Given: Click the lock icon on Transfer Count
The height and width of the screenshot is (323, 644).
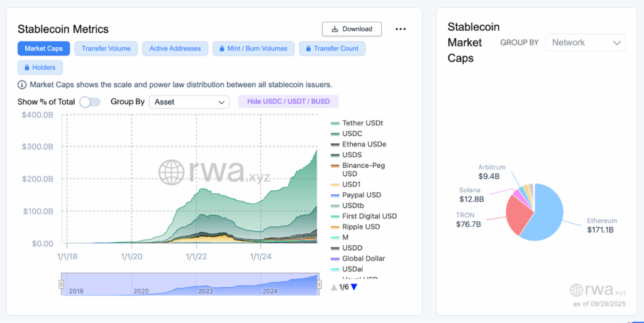Looking at the screenshot, I should [x=308, y=48].
